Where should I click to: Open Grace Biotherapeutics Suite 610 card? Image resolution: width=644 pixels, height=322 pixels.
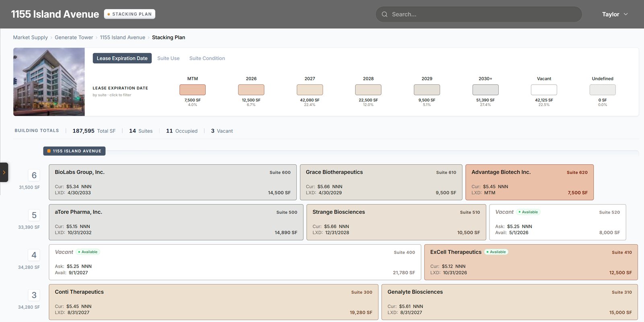(x=381, y=182)
